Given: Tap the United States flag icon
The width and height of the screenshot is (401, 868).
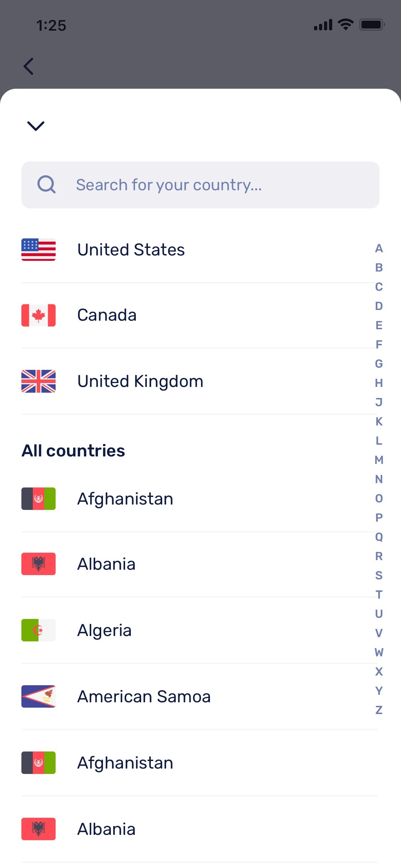Looking at the screenshot, I should pos(38,249).
